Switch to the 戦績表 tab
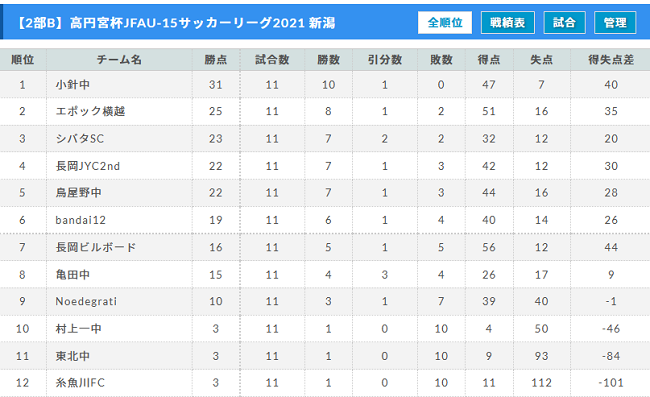Image resolution: width=650 pixels, height=397 pixels. coord(508,22)
